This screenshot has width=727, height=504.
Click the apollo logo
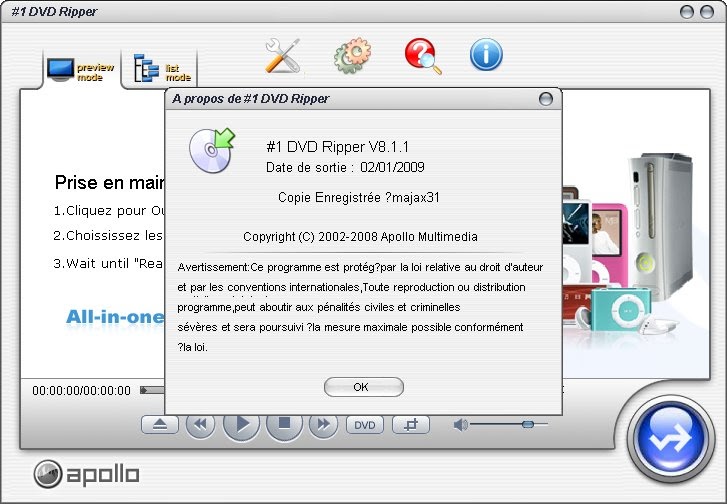86,474
